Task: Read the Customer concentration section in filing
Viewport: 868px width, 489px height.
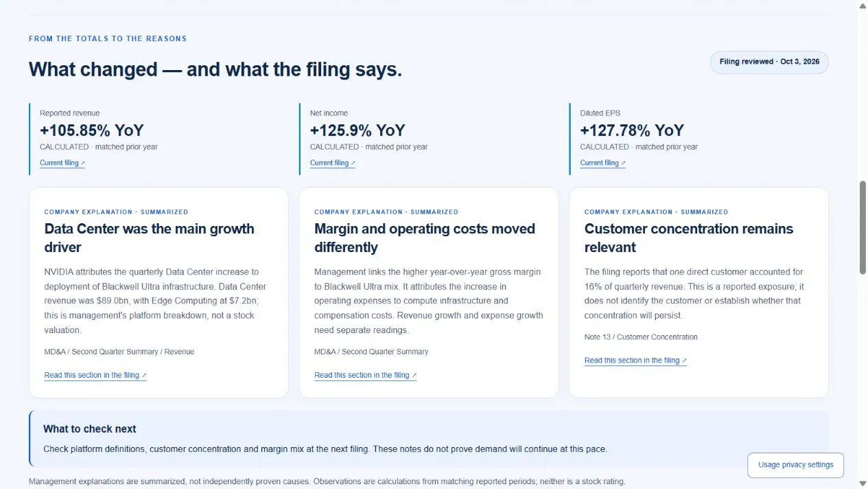Action: pyautogui.click(x=635, y=361)
